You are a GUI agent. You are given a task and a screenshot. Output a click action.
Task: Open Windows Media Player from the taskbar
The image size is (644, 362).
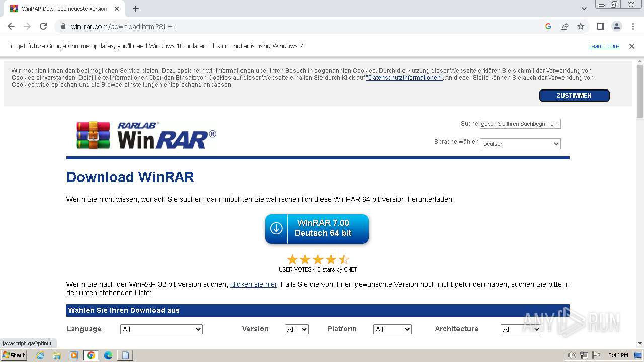tap(74, 355)
